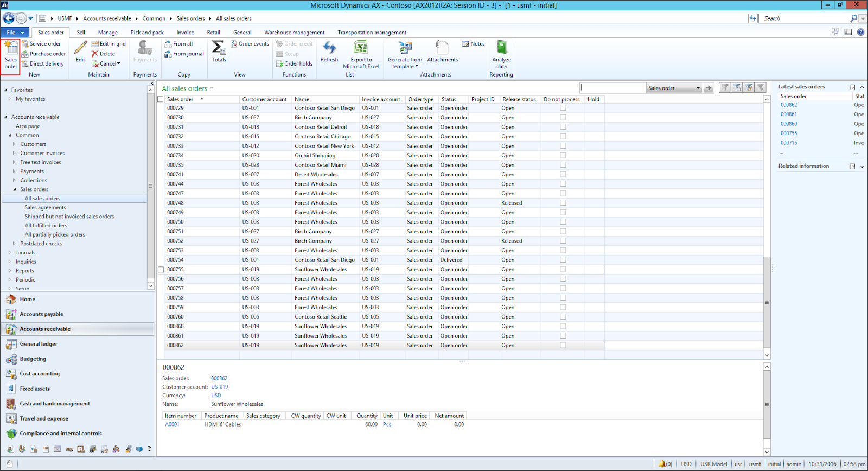Image resolution: width=868 pixels, height=471 pixels.
Task: Collapse the Sales orders tree node
Action: tap(14, 189)
